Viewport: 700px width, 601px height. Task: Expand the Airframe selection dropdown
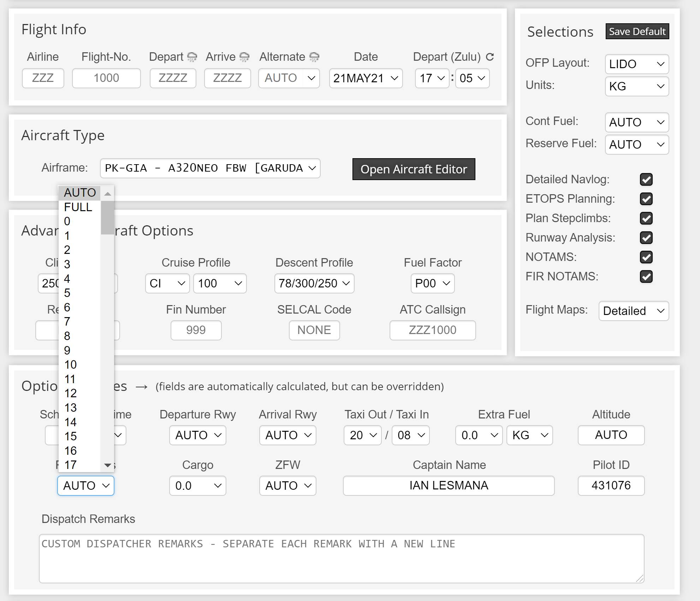210,168
